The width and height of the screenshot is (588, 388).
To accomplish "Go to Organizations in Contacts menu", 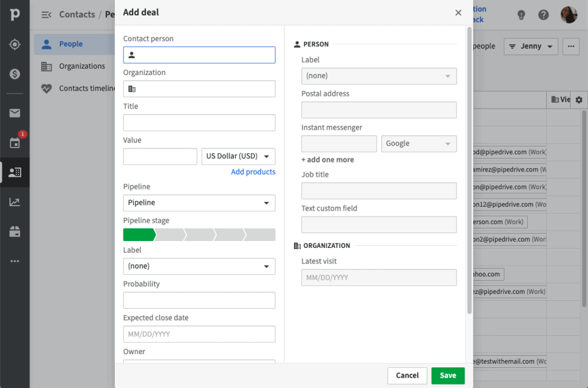I will [82, 66].
